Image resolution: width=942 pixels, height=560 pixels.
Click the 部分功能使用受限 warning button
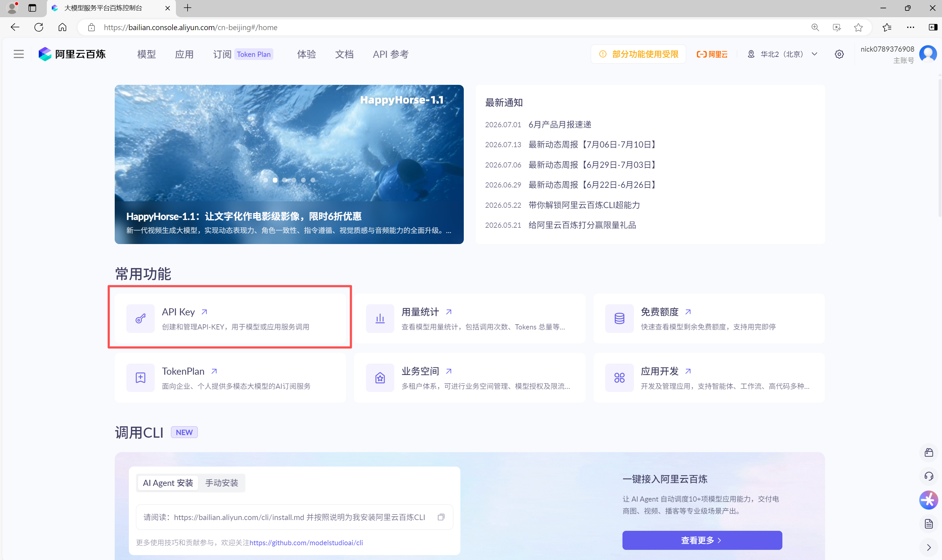638,54
